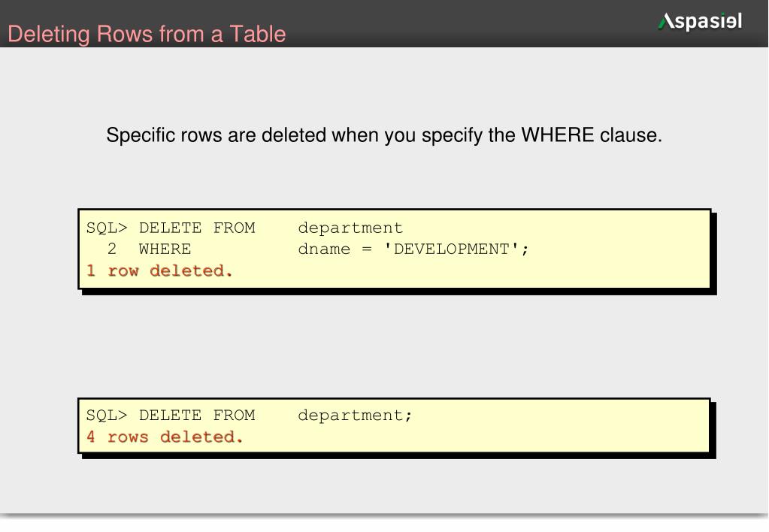Click the Aspasia logo in the header
Viewport: 769px width, 532px height.
[x=701, y=22]
